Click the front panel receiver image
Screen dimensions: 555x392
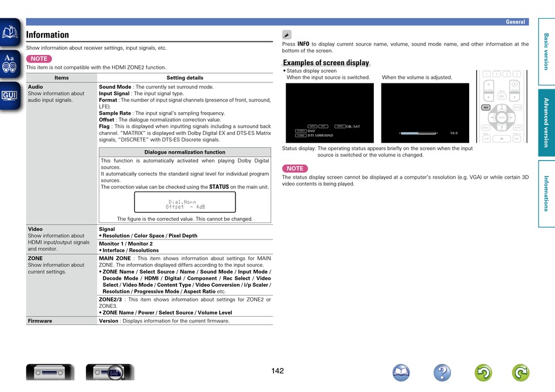pos(50,372)
